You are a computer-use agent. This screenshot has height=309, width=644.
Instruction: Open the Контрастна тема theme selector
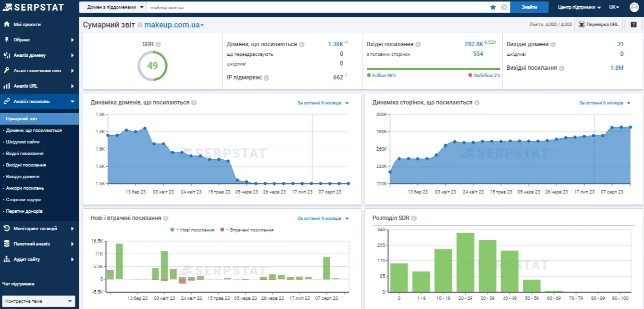[x=38, y=301]
